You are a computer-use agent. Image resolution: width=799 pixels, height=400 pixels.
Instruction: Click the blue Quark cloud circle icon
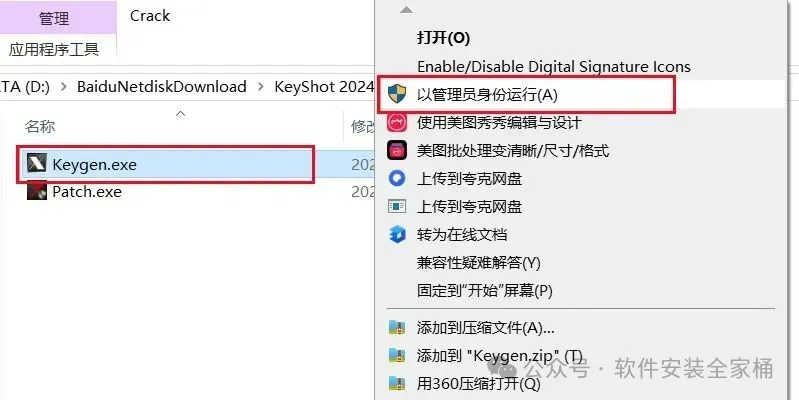[397, 178]
